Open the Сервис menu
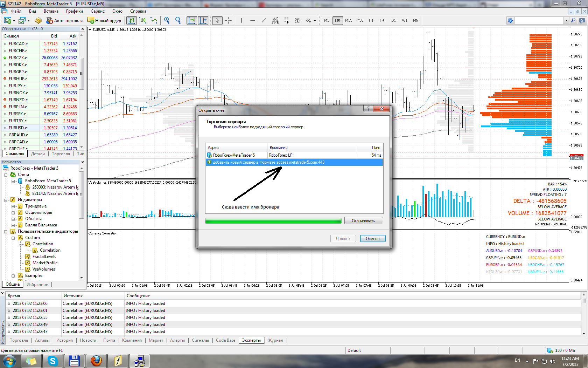The height and width of the screenshot is (368, 588). point(98,11)
